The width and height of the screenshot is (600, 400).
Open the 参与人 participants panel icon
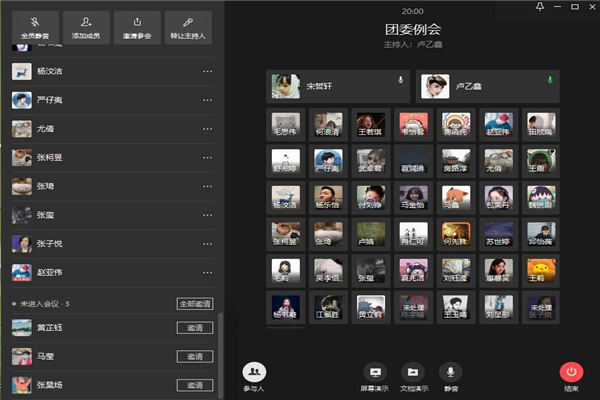click(254, 372)
